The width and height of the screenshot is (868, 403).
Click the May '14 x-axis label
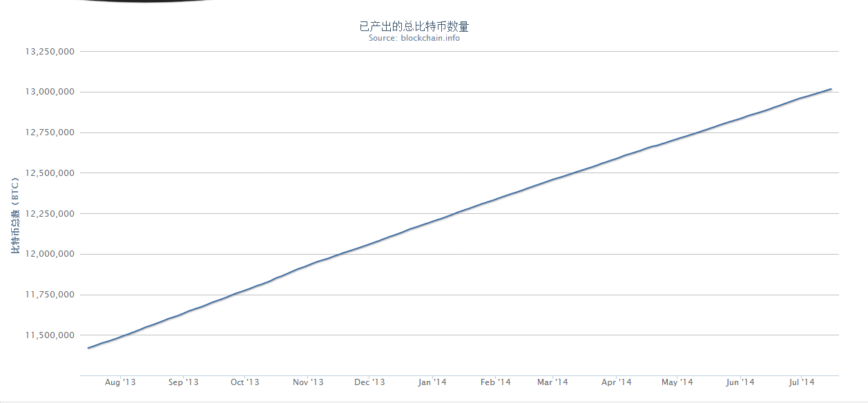coord(677,382)
